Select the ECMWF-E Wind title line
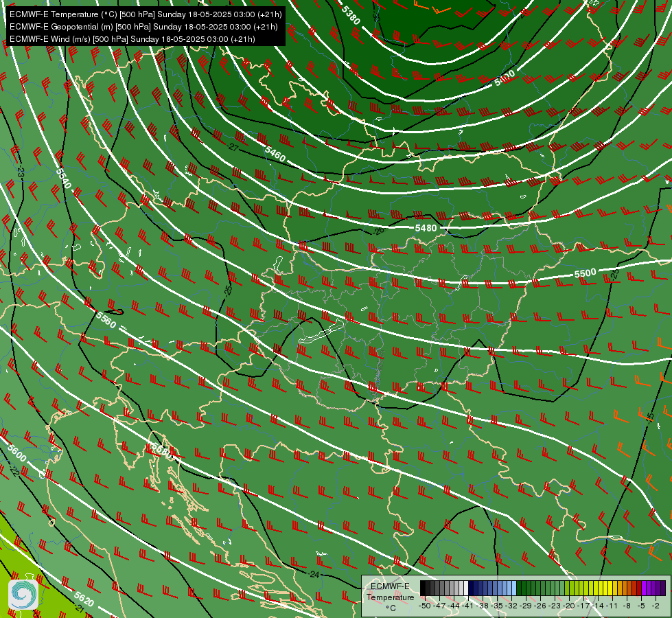This screenshot has height=618, width=672. (x=132, y=39)
